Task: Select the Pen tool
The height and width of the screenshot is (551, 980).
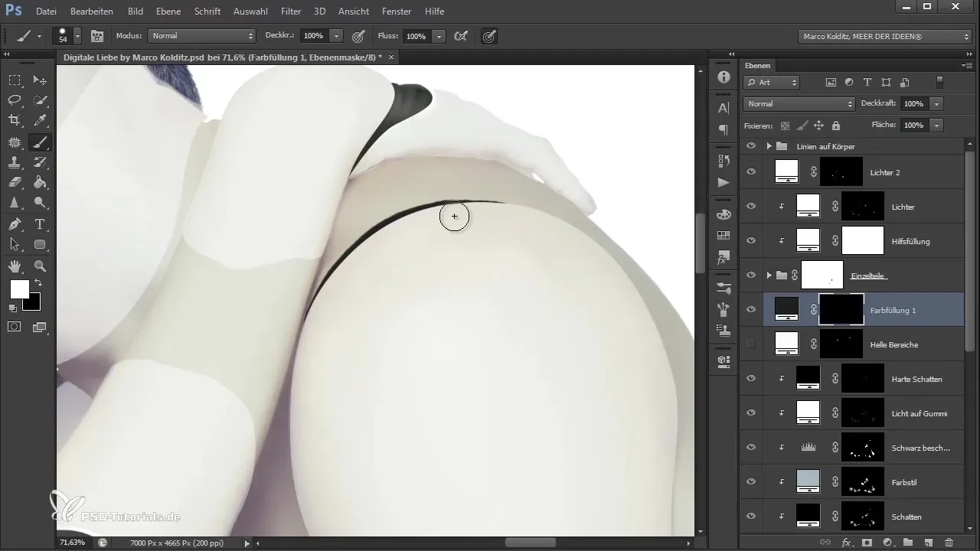Action: 15,224
